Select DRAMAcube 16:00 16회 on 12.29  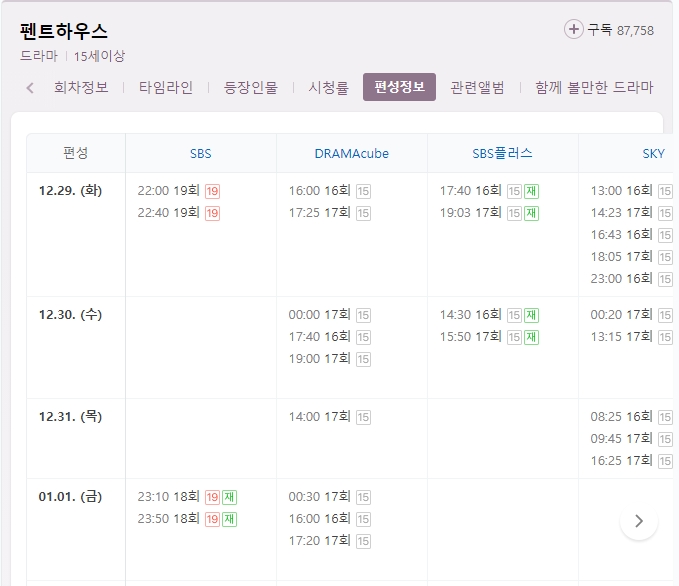[x=320, y=191]
